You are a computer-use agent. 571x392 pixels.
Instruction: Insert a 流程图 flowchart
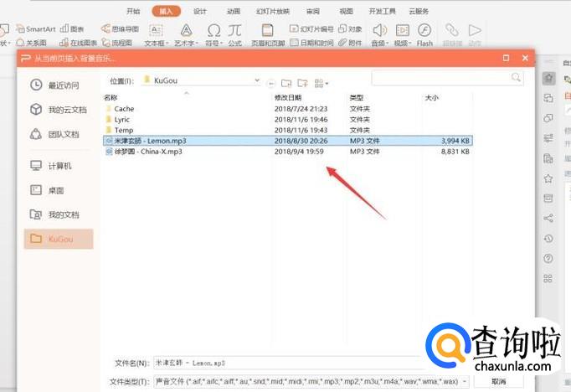(x=117, y=43)
